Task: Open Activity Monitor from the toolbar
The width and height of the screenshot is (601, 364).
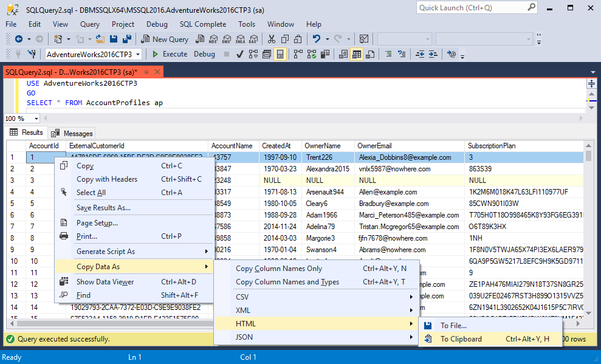Action: pos(364,39)
